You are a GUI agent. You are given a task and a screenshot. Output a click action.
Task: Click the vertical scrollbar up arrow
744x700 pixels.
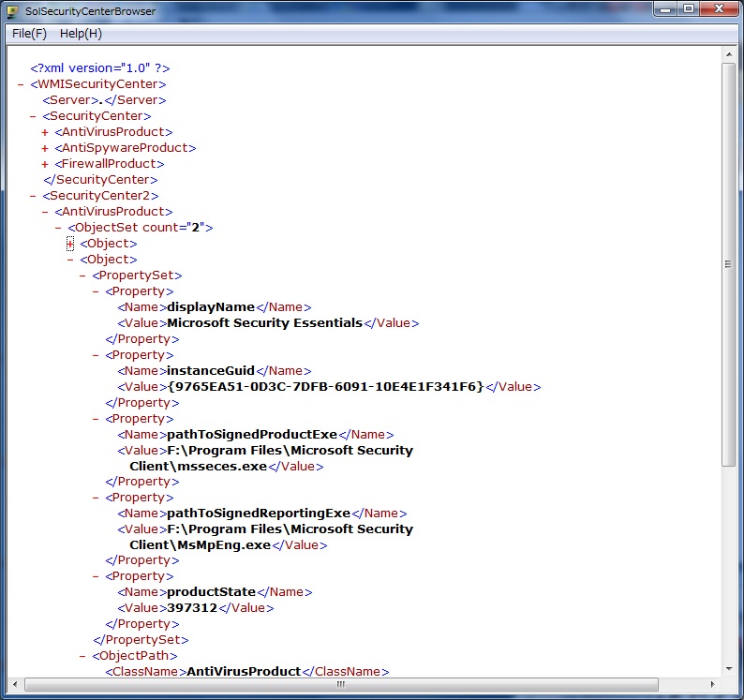[729, 54]
